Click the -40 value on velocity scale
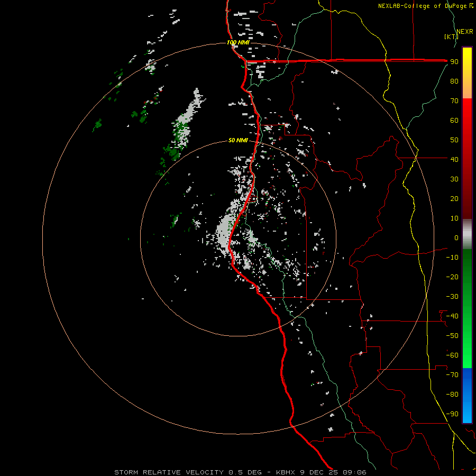This screenshot has height=476, width=476. tap(452, 316)
